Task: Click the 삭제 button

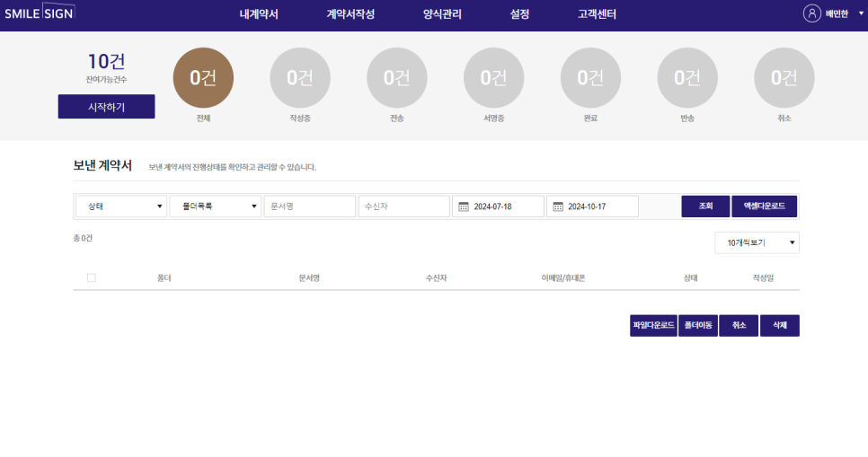Action: click(x=779, y=325)
